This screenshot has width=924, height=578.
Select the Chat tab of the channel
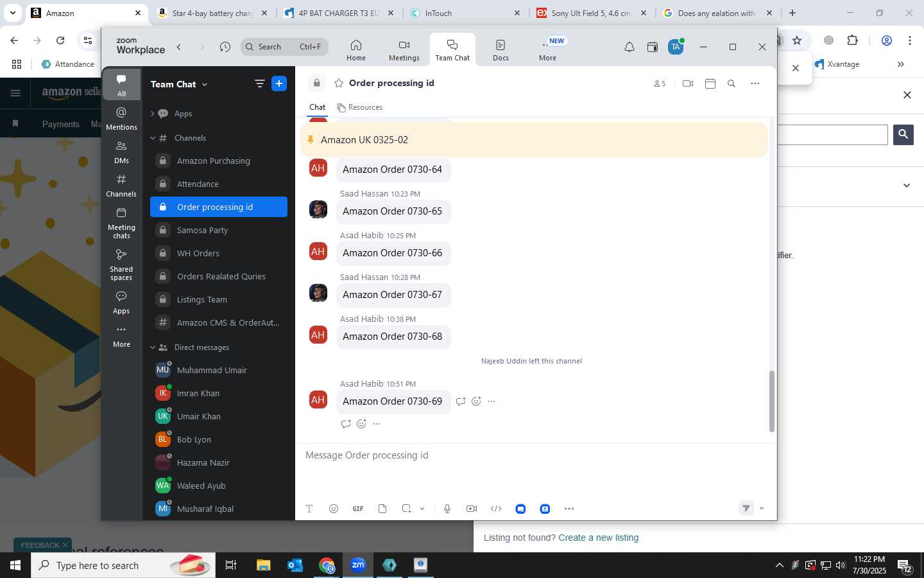pyautogui.click(x=317, y=107)
